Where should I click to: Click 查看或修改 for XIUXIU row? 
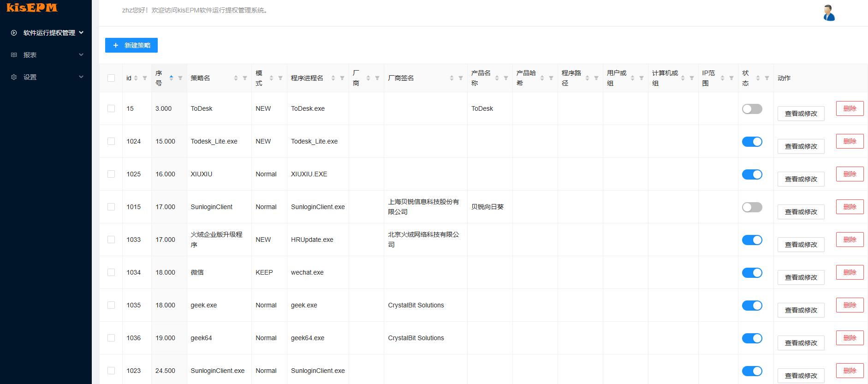801,179
